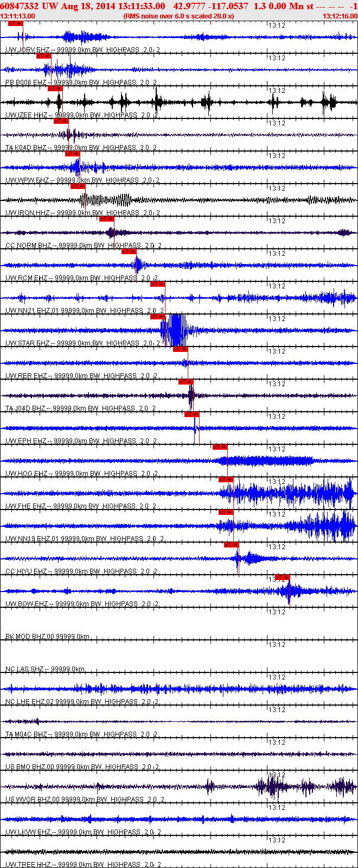The image size is (358, 868).
Task: Select the UW.IRON HHZ station label
Action: coord(83,213)
